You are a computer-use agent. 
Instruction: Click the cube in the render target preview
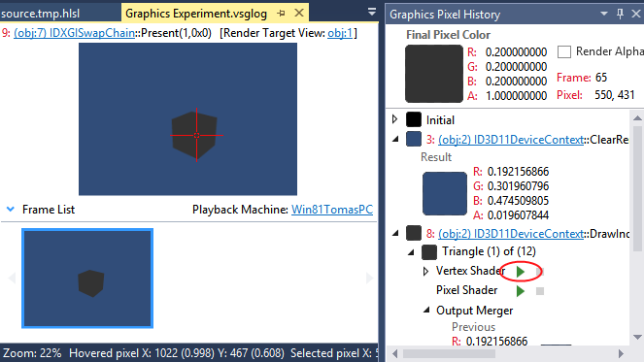pos(194,135)
